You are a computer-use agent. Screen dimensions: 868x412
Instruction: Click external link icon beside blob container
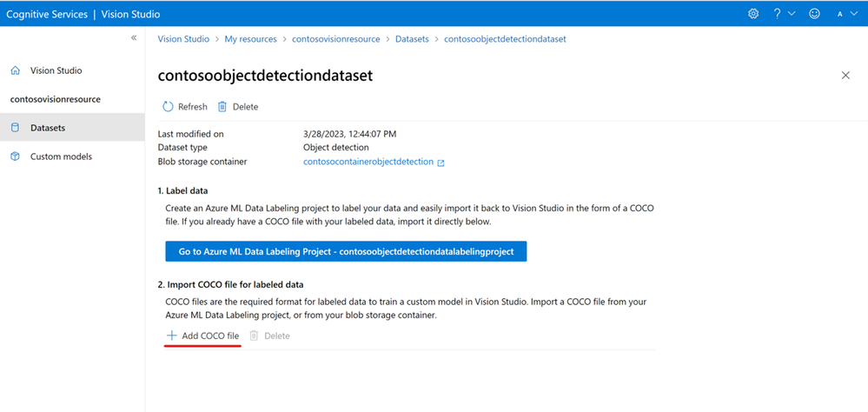tap(441, 163)
